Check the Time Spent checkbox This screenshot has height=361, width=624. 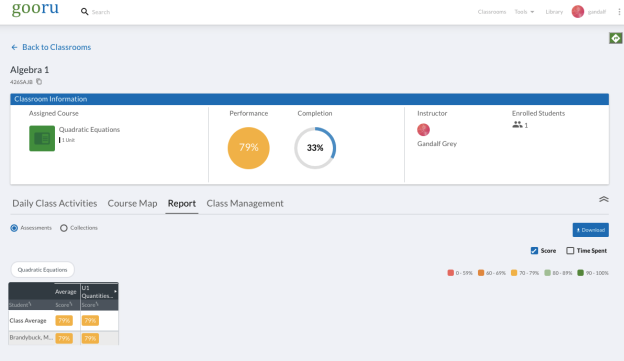click(x=570, y=250)
